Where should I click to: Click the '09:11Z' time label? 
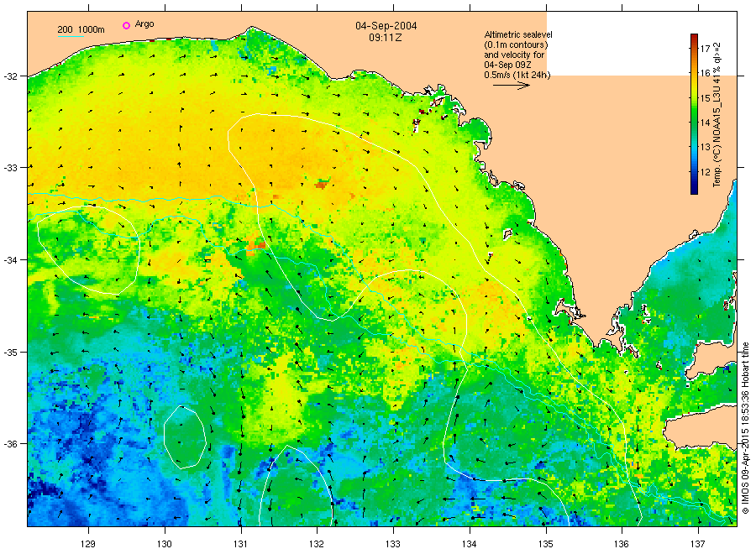click(x=386, y=38)
